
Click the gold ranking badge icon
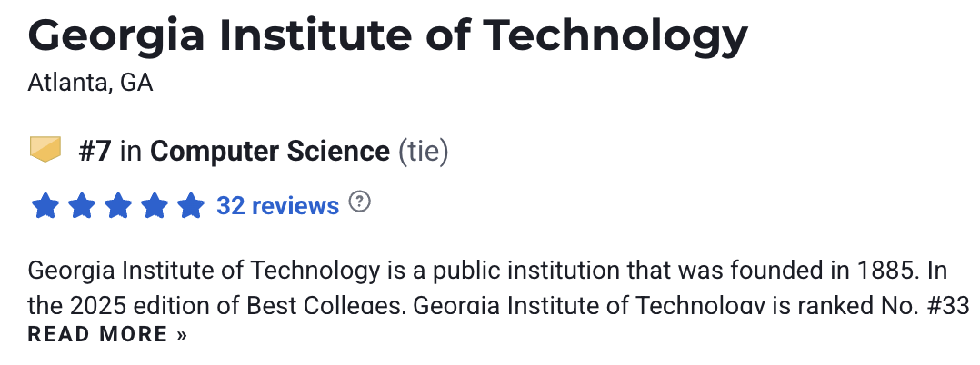click(45, 150)
